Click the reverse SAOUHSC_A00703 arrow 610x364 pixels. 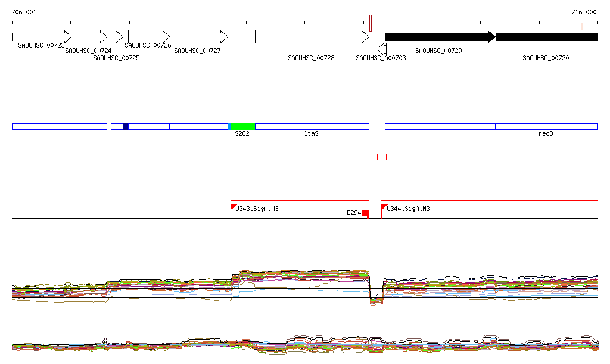click(x=382, y=49)
